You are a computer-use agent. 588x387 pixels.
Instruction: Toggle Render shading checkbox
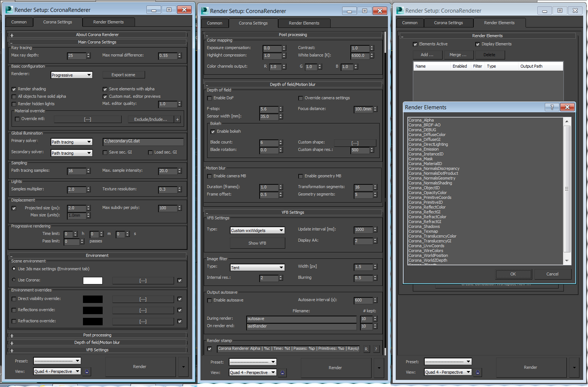pos(14,89)
